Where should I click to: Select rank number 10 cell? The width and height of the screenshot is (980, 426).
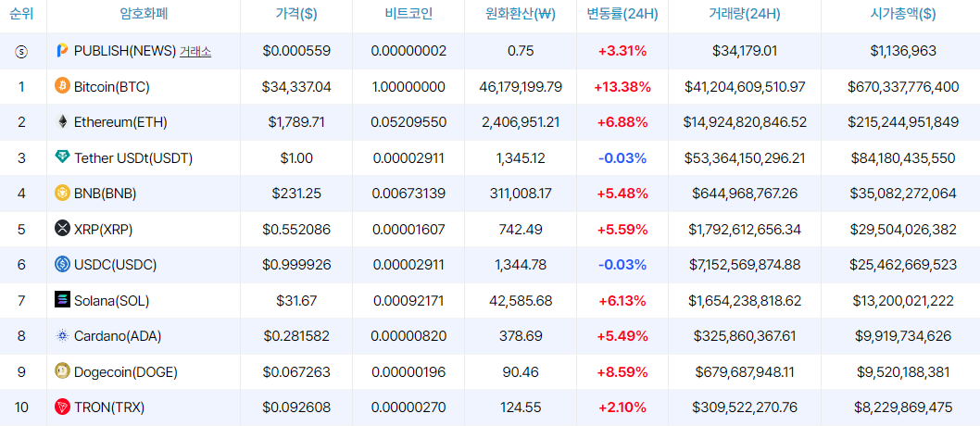(x=21, y=407)
